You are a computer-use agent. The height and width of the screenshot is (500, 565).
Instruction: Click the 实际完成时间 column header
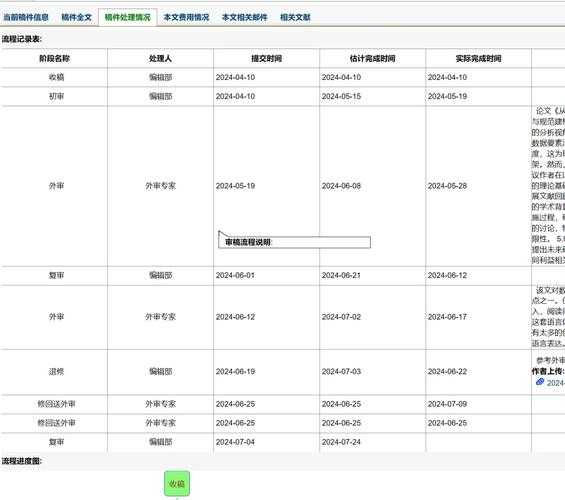tap(478, 58)
